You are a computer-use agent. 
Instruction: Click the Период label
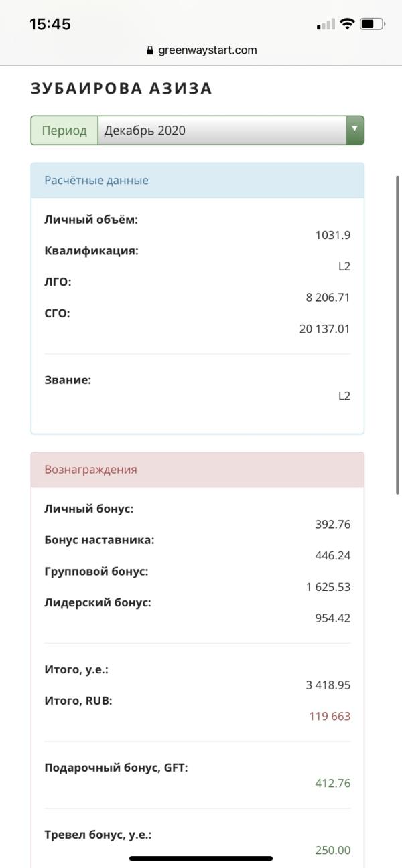[64, 131]
